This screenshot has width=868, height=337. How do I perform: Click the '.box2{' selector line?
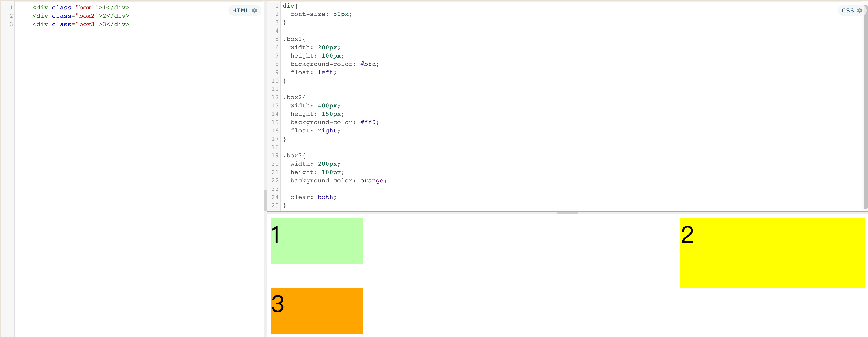pyautogui.click(x=294, y=97)
